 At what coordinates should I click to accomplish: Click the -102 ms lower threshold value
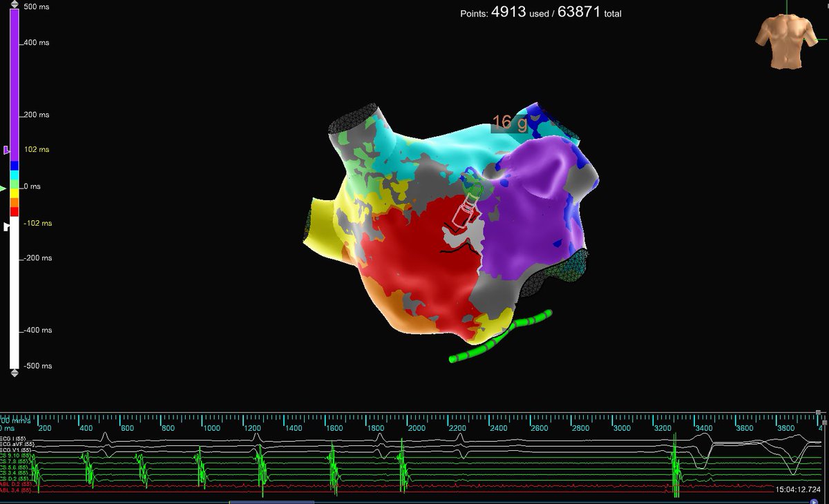[x=37, y=224]
